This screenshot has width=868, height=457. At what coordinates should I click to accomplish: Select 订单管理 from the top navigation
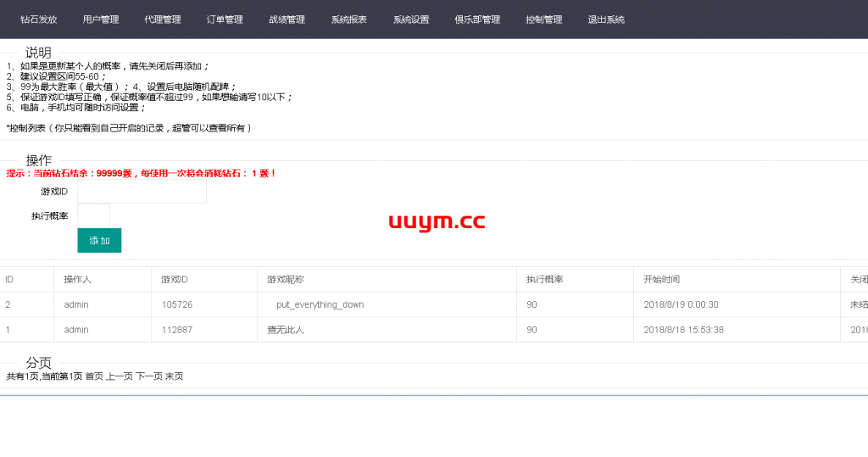pyautogui.click(x=225, y=20)
